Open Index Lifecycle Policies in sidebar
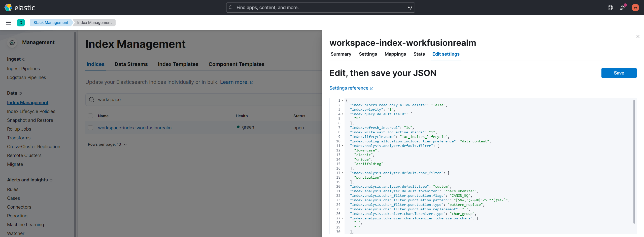Viewport: 644px width, 237px height. click(31, 111)
